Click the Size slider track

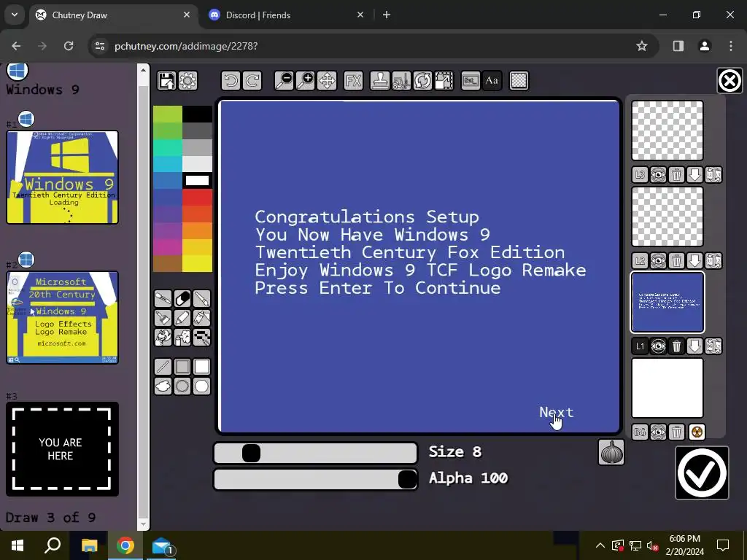[315, 453]
